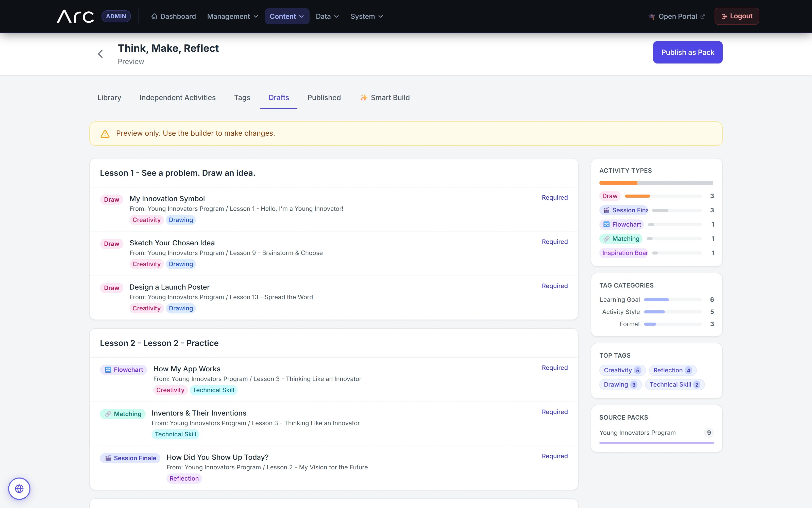Click the Reflection 4 chip in Top Tags
This screenshot has width=812, height=508.
click(x=672, y=370)
